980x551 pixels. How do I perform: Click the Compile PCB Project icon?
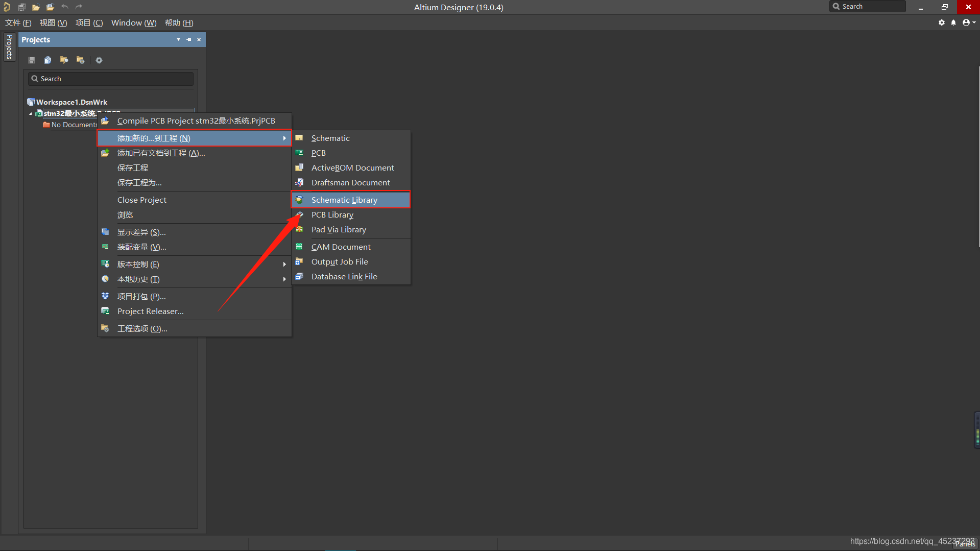pyautogui.click(x=105, y=121)
